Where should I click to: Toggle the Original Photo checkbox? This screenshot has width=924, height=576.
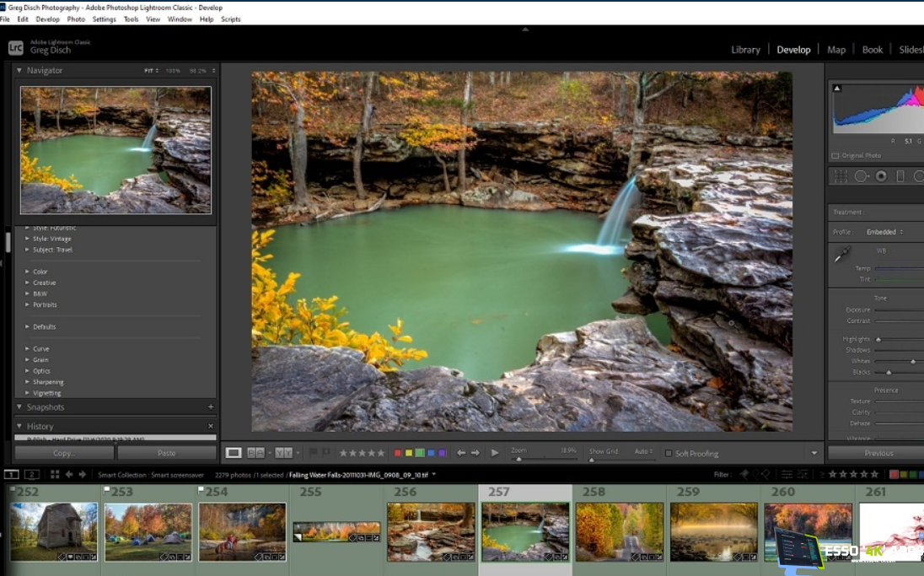(x=835, y=156)
